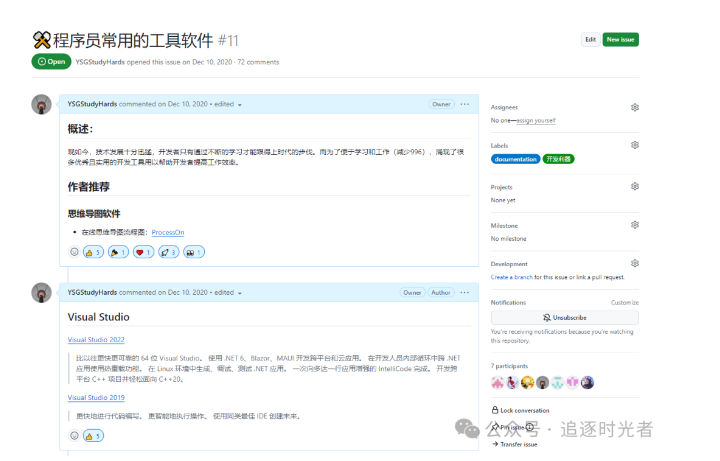Click the 作者推荐 heading
The image size is (720, 461).
tap(89, 187)
